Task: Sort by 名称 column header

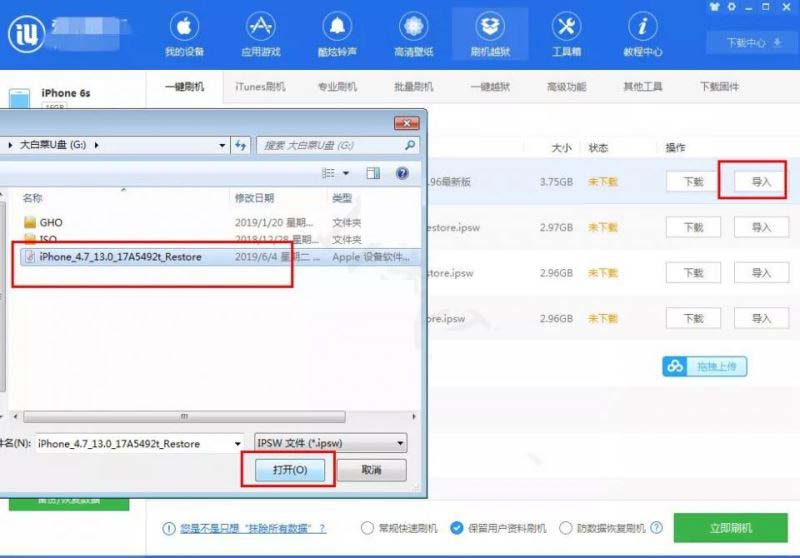Action: coord(32,198)
